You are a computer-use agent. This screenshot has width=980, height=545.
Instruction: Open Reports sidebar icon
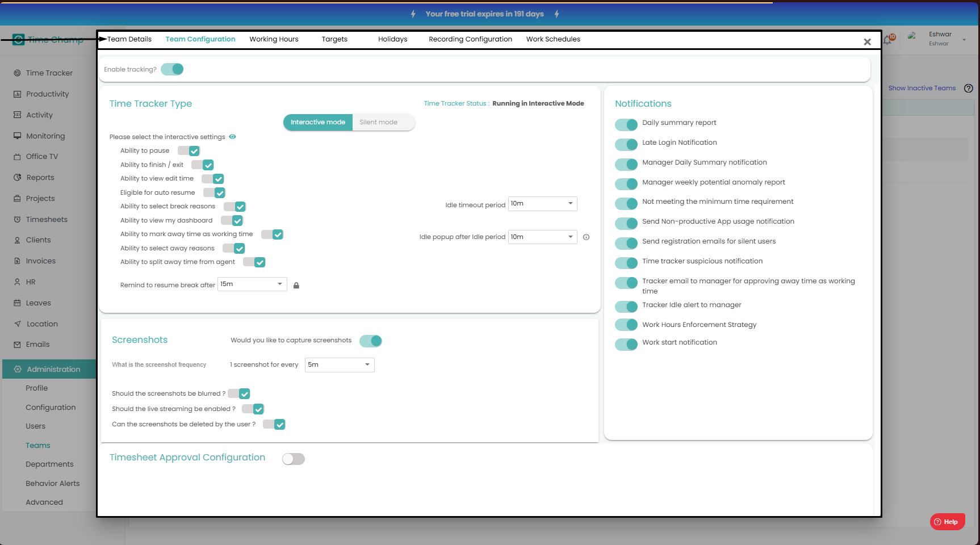coord(17,177)
